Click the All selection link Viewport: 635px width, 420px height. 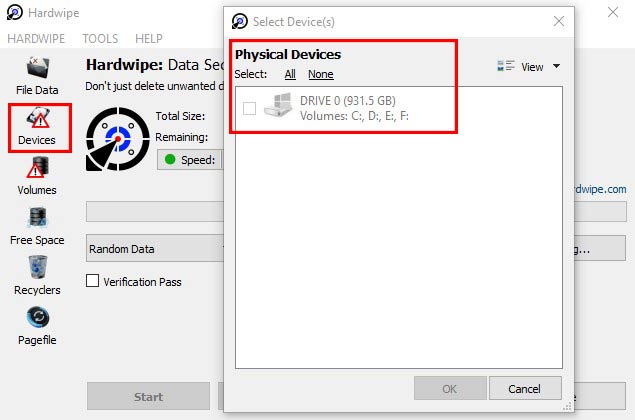coord(290,74)
